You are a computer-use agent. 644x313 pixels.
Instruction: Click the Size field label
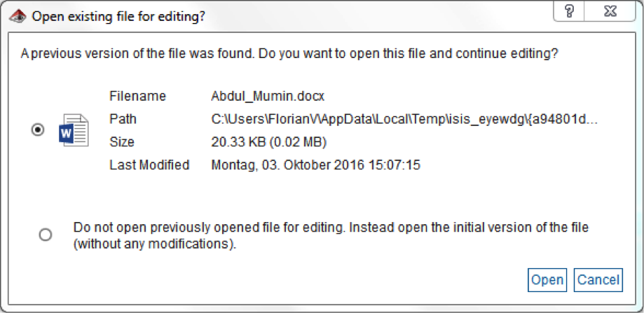pyautogui.click(x=121, y=142)
